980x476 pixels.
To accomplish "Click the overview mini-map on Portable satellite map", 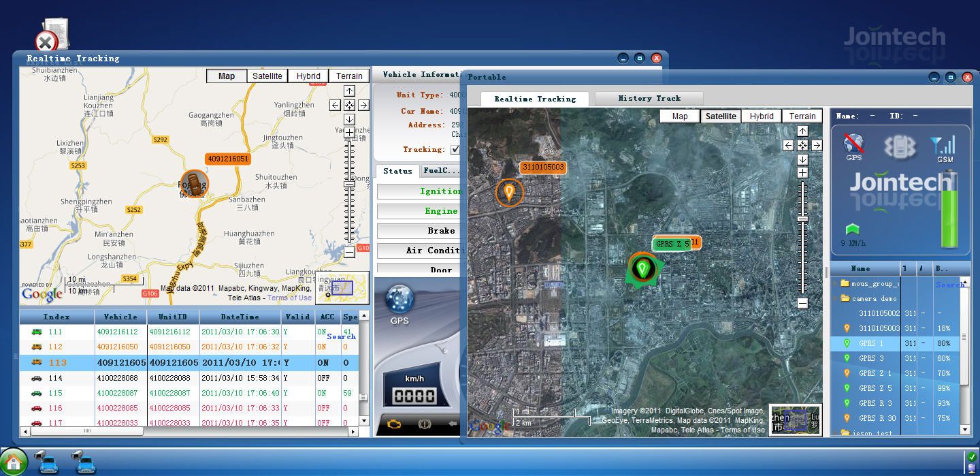I will point(796,419).
